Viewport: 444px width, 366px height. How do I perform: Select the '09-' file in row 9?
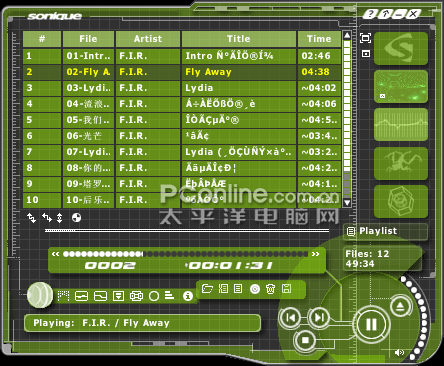(x=88, y=184)
